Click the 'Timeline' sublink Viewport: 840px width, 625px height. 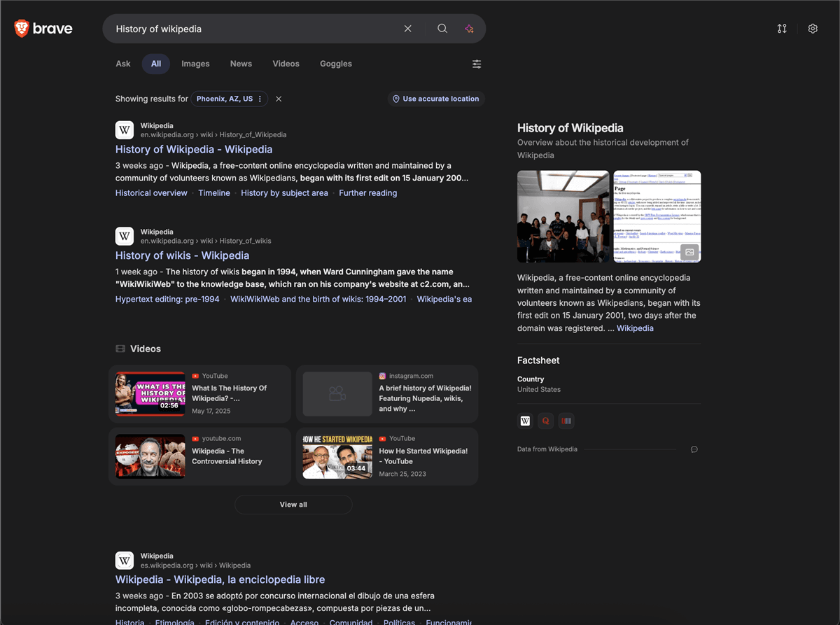click(x=214, y=192)
